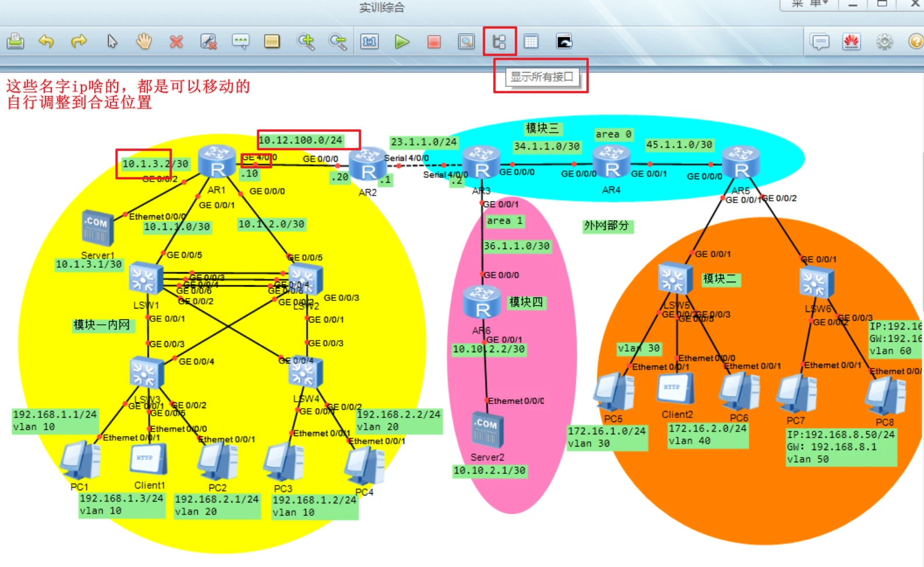Zoom out of the topology

337,41
